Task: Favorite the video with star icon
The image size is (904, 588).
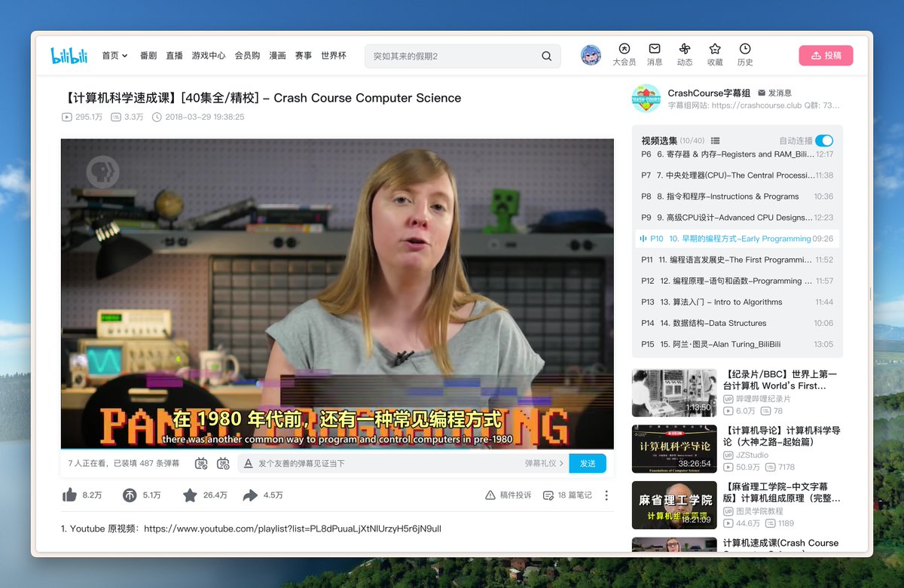Action: tap(190, 495)
